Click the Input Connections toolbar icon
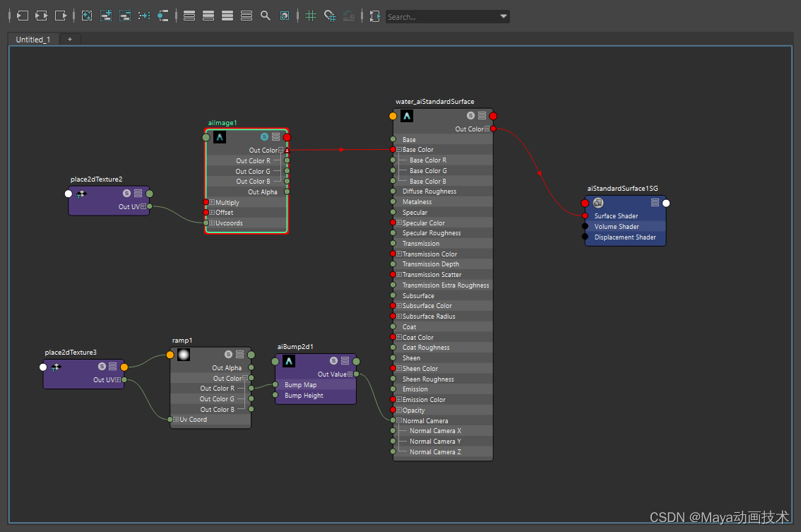The width and height of the screenshot is (801, 532). tap(22, 16)
